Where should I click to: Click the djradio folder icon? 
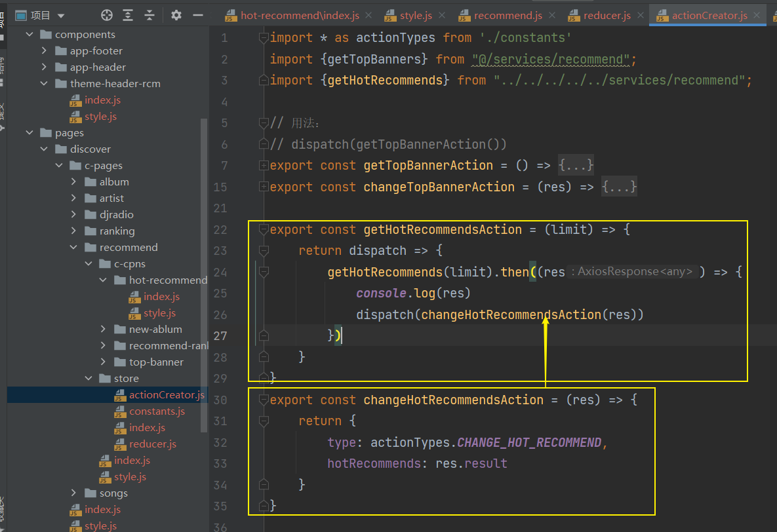click(x=90, y=214)
